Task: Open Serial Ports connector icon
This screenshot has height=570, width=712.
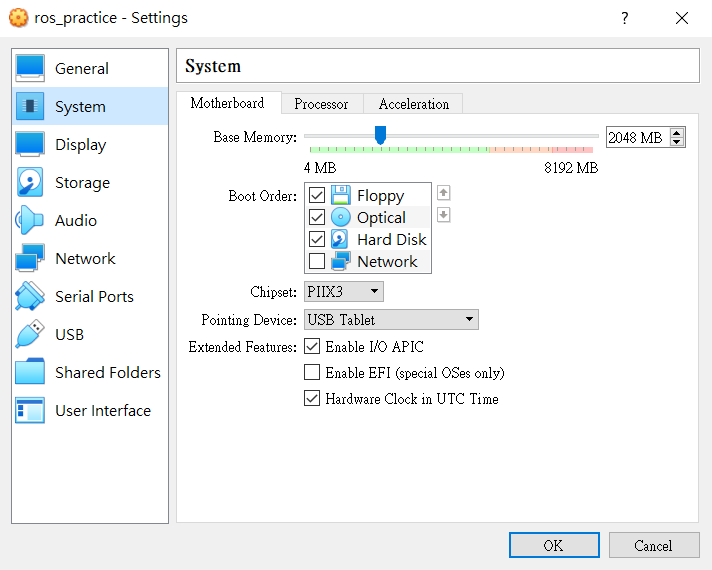Action: (30, 296)
